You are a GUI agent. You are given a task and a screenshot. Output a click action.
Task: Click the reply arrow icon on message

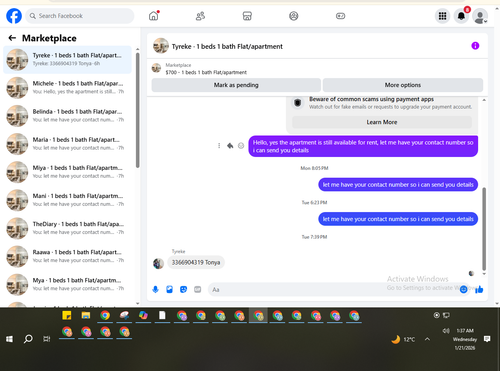click(x=230, y=146)
